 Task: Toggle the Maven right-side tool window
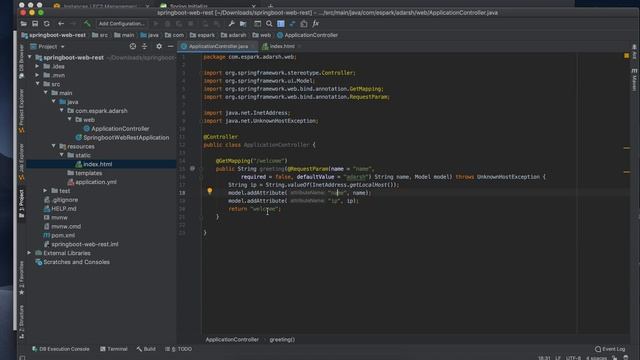point(634,80)
